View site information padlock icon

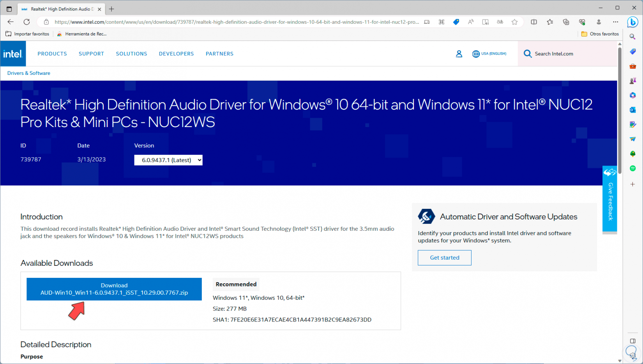46,22
